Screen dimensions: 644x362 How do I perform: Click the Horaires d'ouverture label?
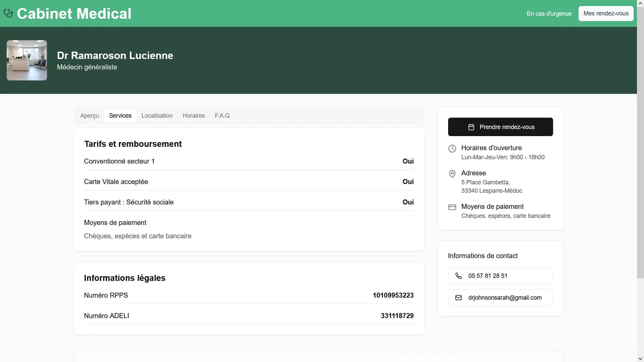491,148
